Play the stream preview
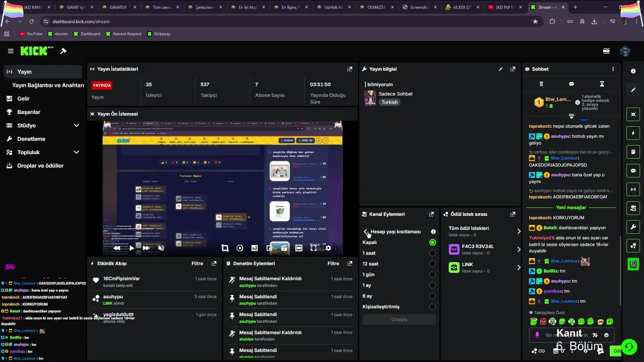 point(132,248)
